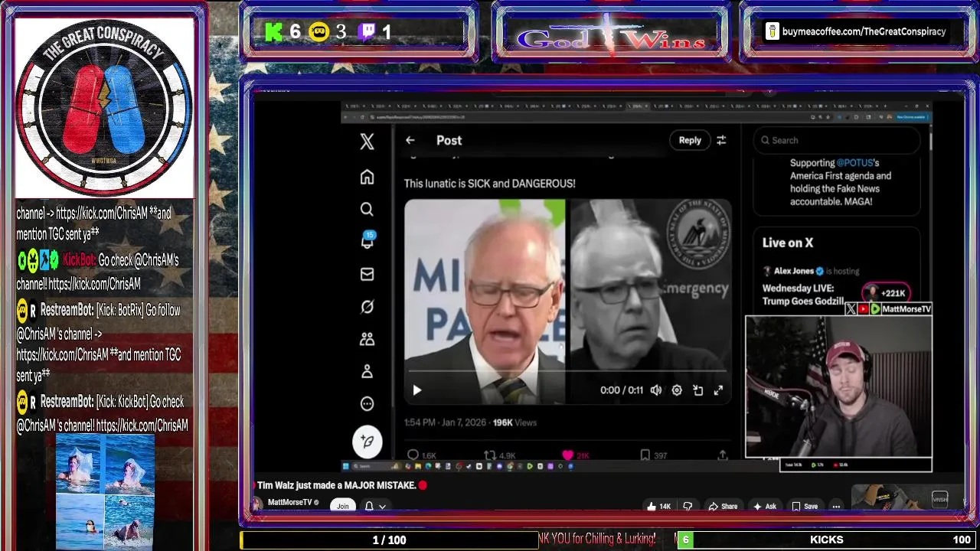Expand post video to fullscreen

point(718,390)
